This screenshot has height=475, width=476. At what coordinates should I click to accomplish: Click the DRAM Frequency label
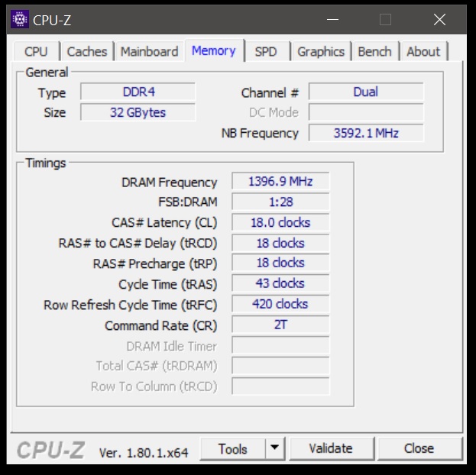(x=170, y=183)
